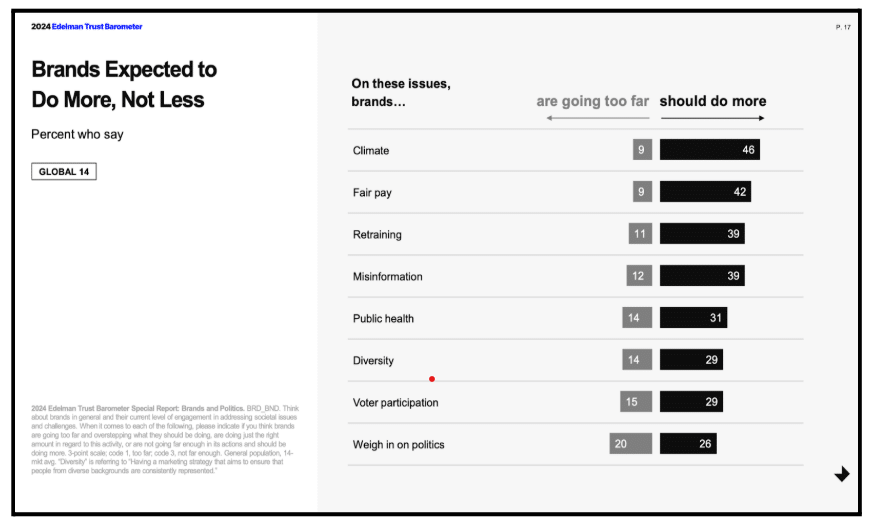The image size is (874, 522).
Task: Select the GLOBAL 14 label box
Action: coord(64,171)
